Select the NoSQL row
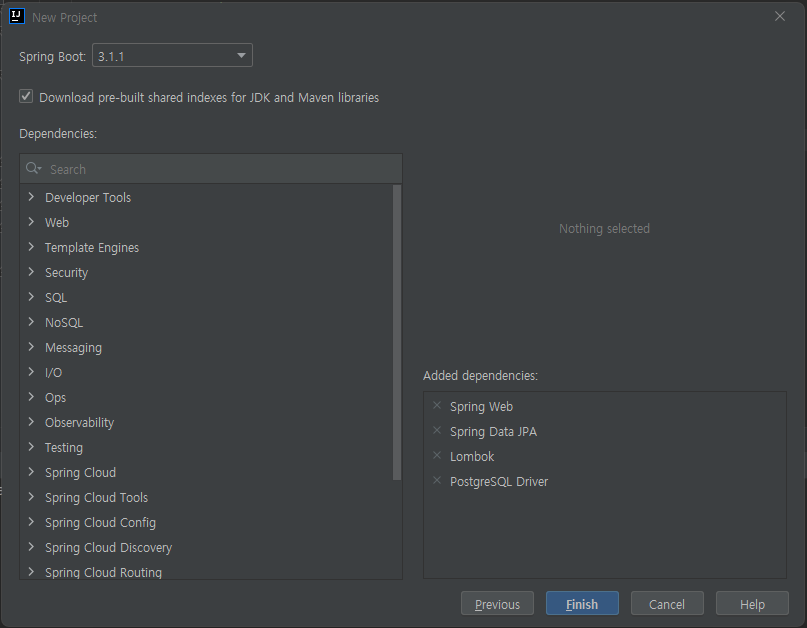The height and width of the screenshot is (628, 807). pyautogui.click(x=206, y=322)
